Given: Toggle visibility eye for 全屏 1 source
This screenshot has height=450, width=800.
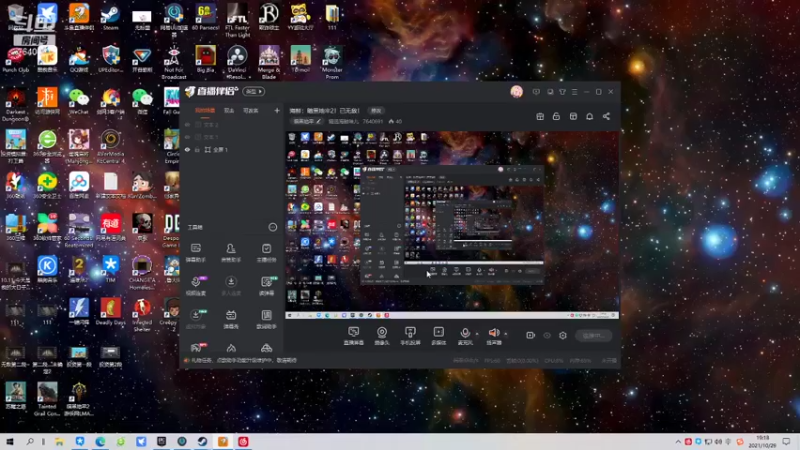Looking at the screenshot, I should coord(187,149).
